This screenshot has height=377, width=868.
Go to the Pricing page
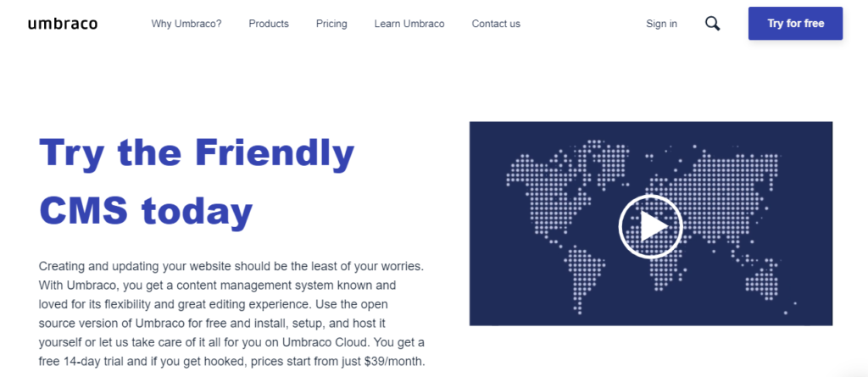click(331, 24)
